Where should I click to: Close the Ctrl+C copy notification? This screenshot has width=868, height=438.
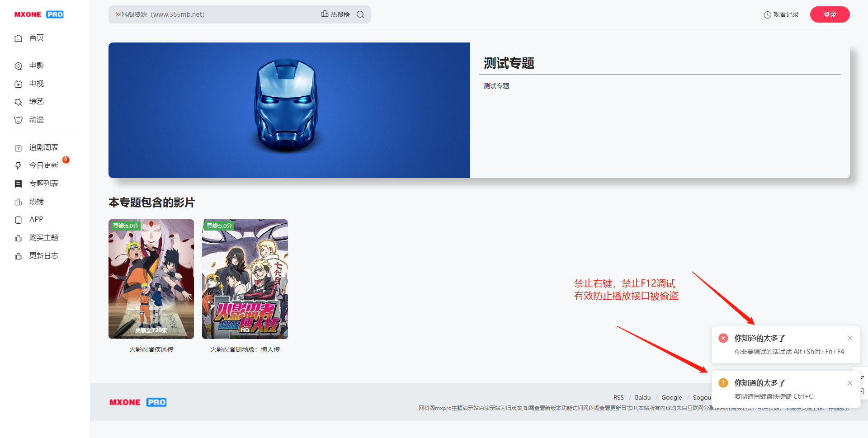coord(850,383)
